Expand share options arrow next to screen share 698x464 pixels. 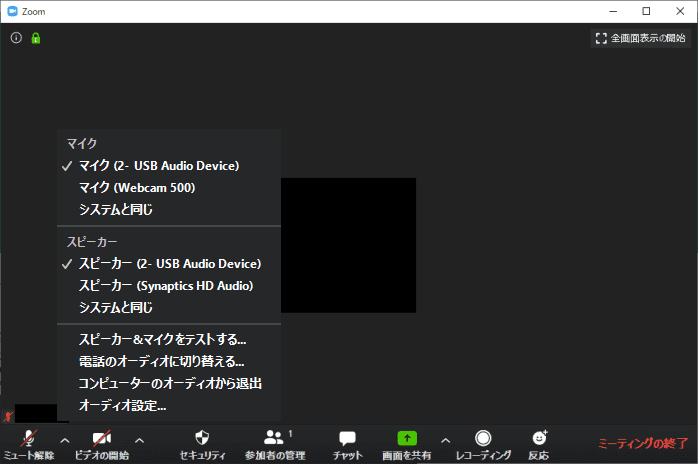click(446, 441)
